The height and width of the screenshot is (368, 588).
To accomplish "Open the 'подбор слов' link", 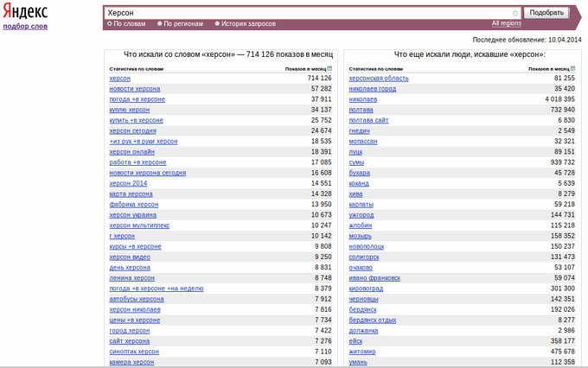I will click(x=25, y=26).
